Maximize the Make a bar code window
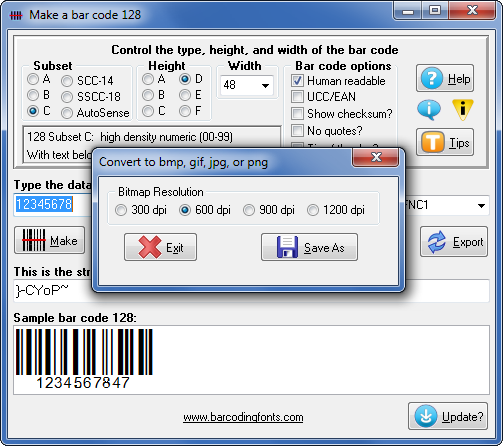This screenshot has height=446, width=503. coord(435,11)
